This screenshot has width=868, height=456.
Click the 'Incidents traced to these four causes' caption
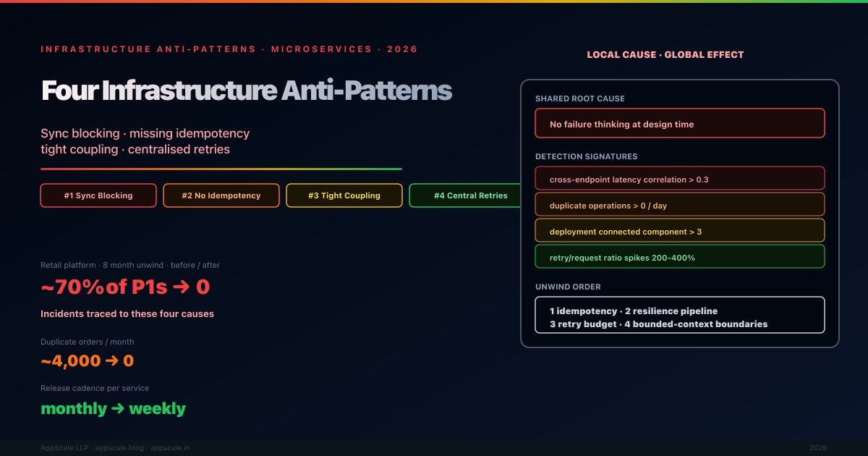127,314
